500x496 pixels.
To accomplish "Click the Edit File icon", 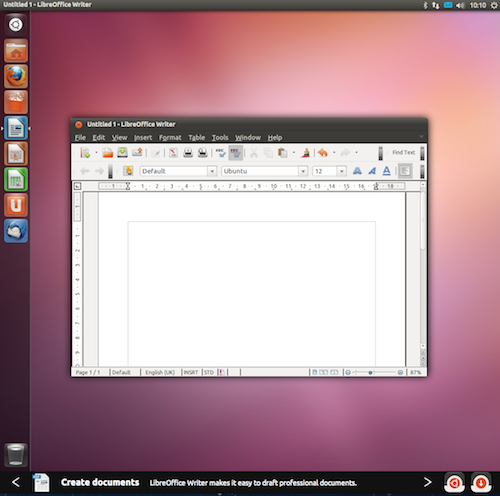I will click(x=155, y=153).
